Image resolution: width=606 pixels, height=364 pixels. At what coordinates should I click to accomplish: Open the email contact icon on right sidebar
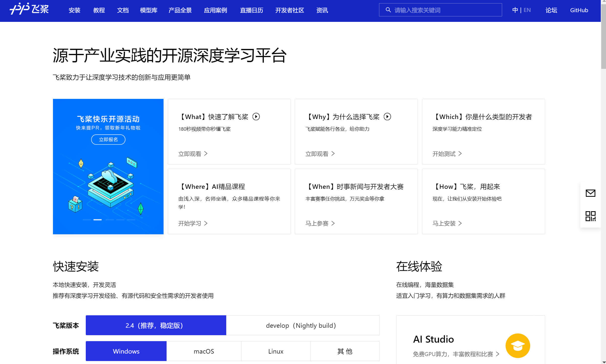[x=590, y=193]
